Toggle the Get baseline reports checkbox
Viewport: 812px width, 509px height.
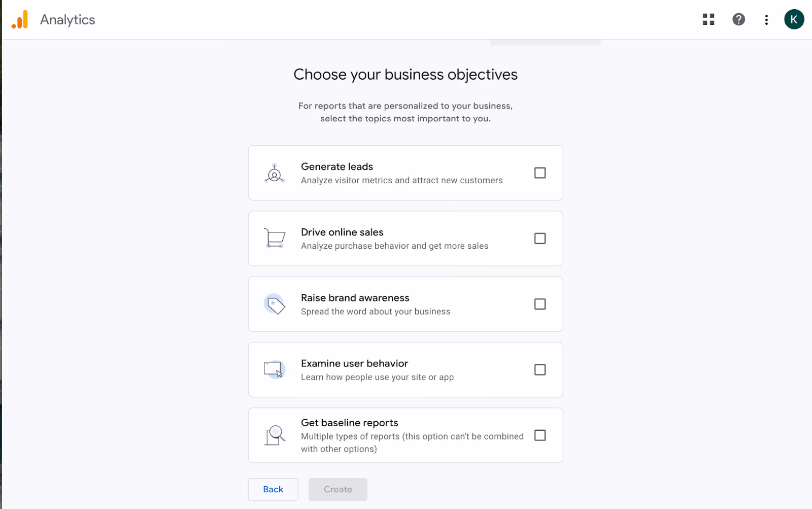[x=540, y=435]
